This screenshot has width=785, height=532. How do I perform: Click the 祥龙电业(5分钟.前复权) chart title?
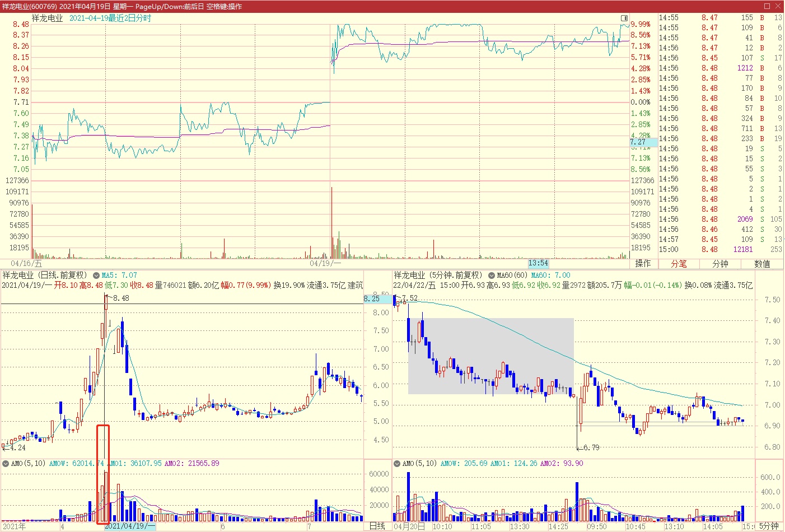click(x=438, y=275)
